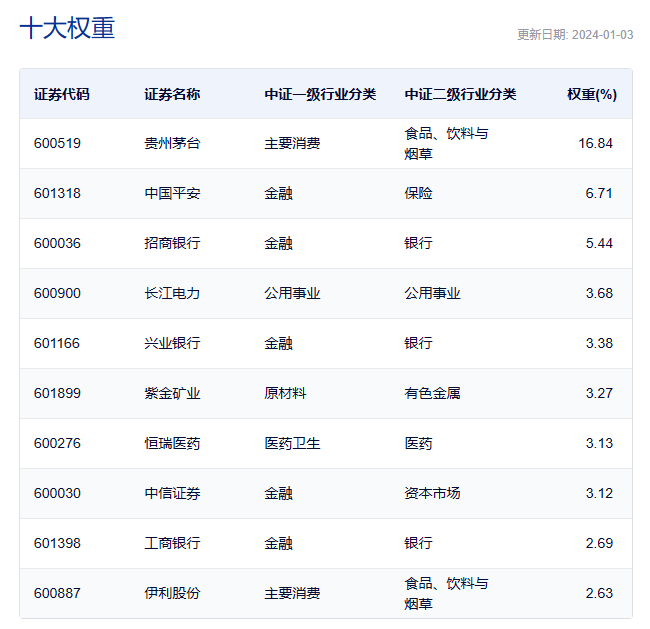The width and height of the screenshot is (650, 629).
Task: Select the name 招商银行
Action: click(172, 243)
